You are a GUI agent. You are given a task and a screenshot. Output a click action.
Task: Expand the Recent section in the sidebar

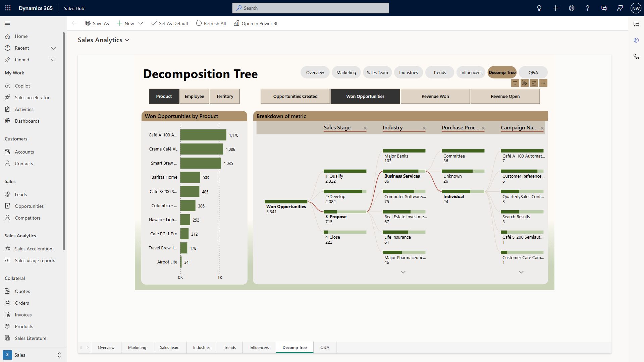[53, 48]
